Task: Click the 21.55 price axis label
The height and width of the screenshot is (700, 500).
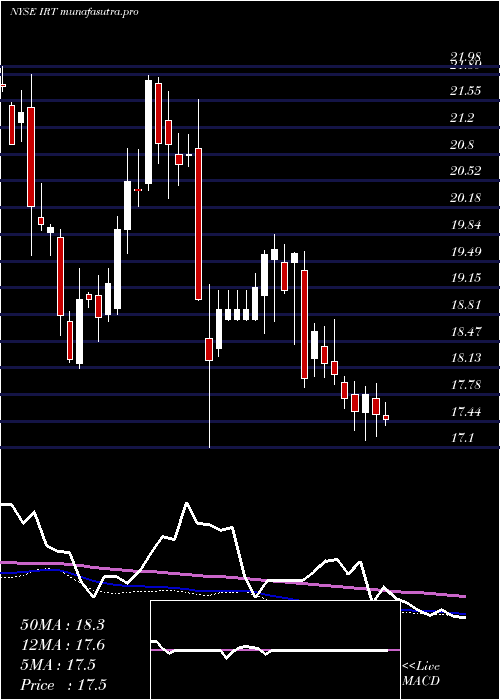Action: [x=466, y=92]
